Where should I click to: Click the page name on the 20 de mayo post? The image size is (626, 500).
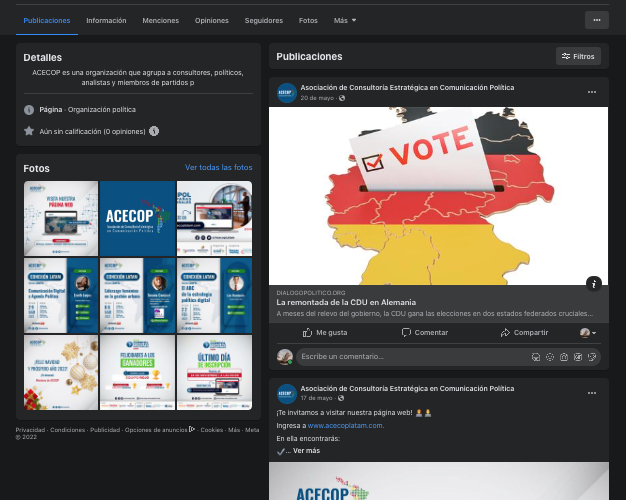(x=407, y=87)
